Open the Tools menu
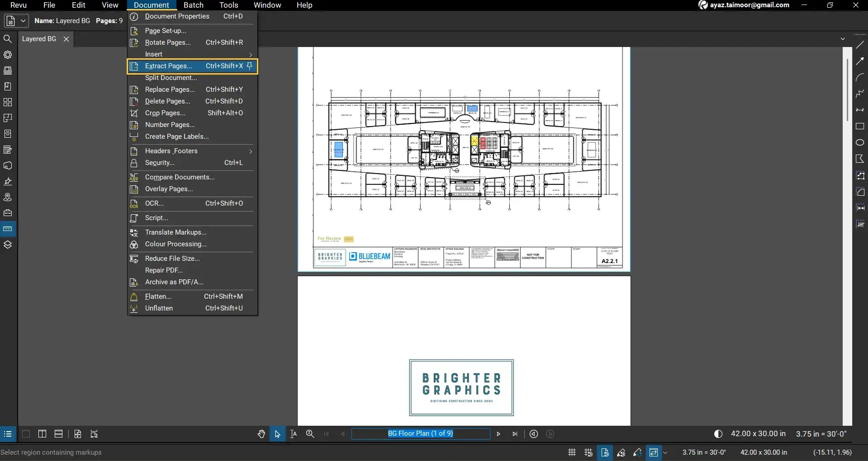 228,5
